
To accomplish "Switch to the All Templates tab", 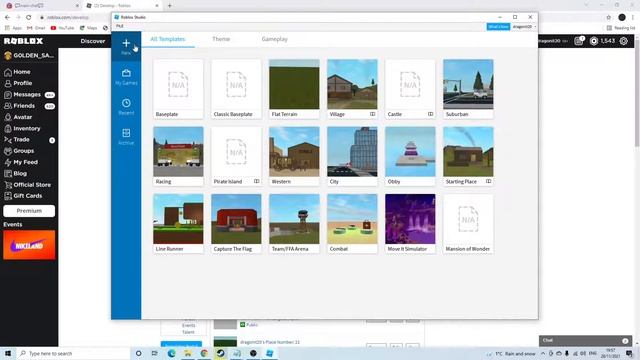I will tap(168, 39).
